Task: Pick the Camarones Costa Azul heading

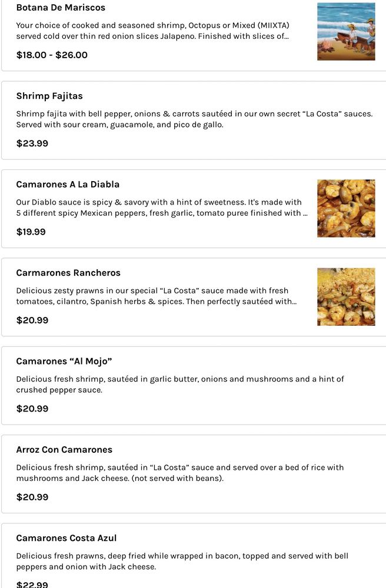Action: (66, 538)
